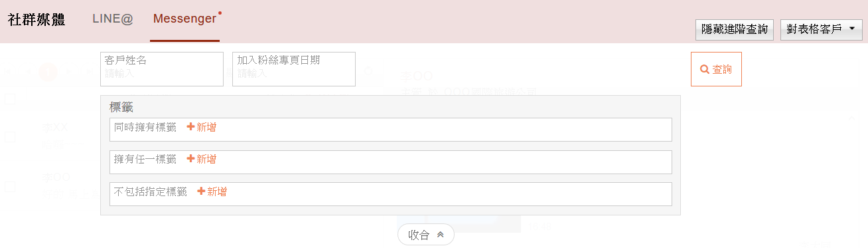Add tag via 新增 in 同時擁有標籤
This screenshot has height=248, width=868.
click(201, 126)
